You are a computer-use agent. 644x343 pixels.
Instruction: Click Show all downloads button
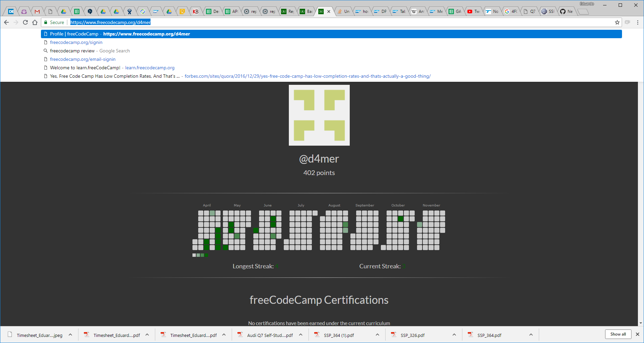click(618, 334)
